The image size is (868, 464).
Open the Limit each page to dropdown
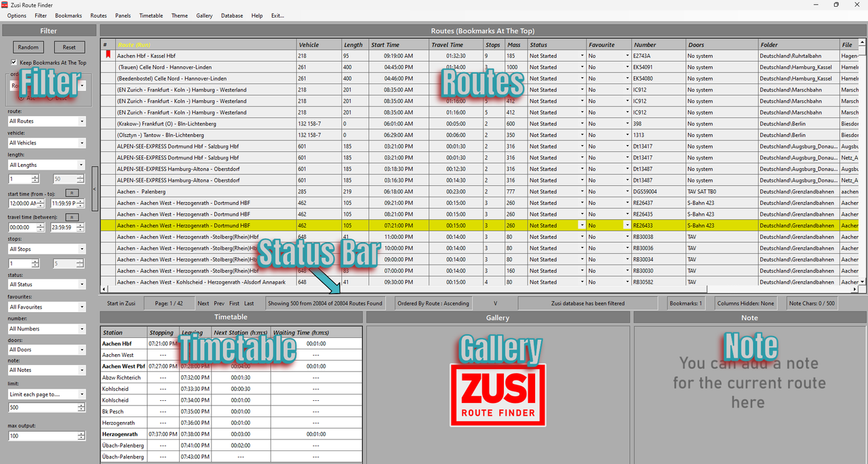pos(47,394)
